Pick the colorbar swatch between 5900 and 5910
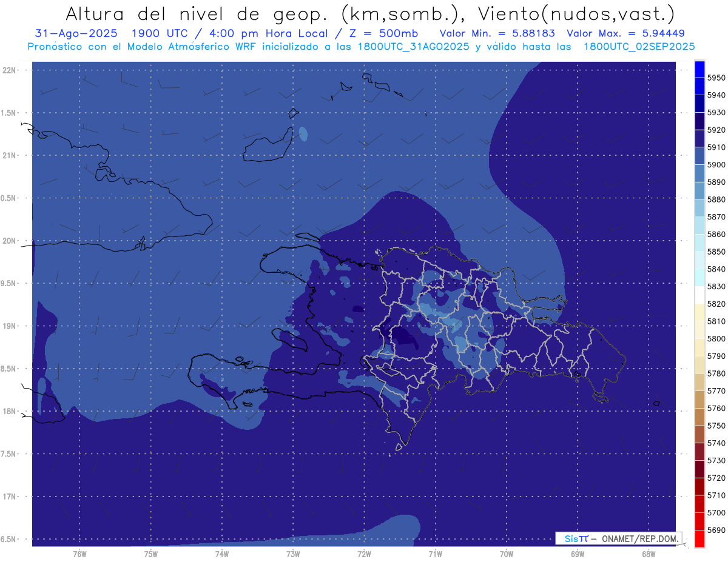Image resolution: width=728 pixels, height=562 pixels. click(x=699, y=156)
